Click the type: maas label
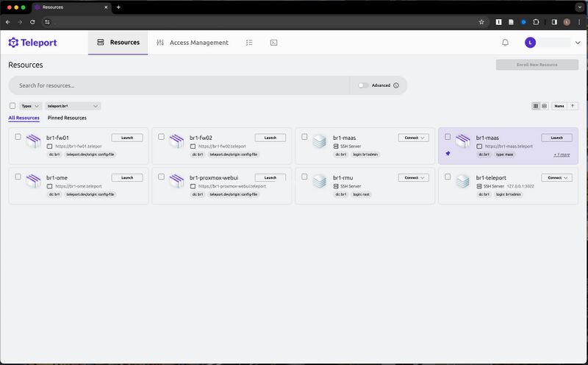This screenshot has width=588, height=365. (505, 155)
